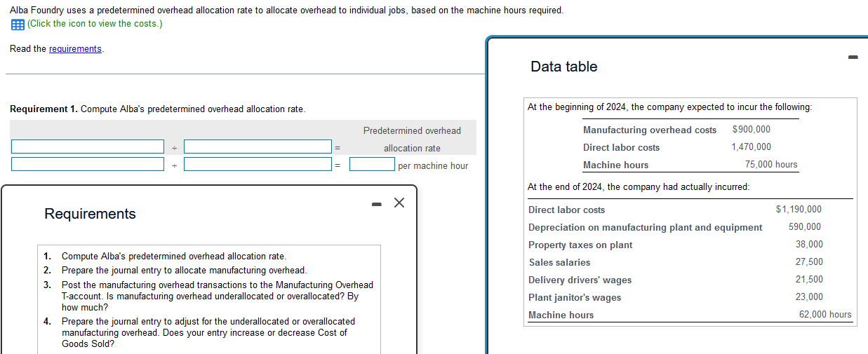The width and height of the screenshot is (868, 354).
Task: Click 'Plant janitor's wages' row label
Action: 575,298
